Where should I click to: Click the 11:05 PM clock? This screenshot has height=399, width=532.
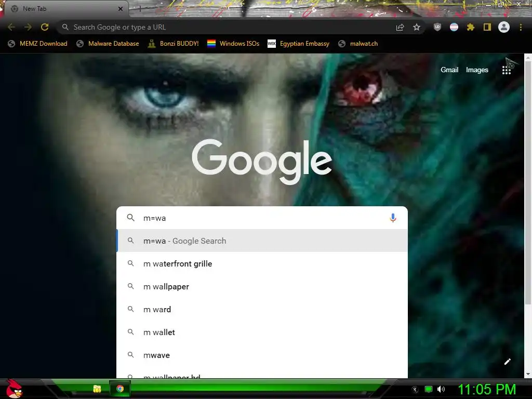pos(487,389)
